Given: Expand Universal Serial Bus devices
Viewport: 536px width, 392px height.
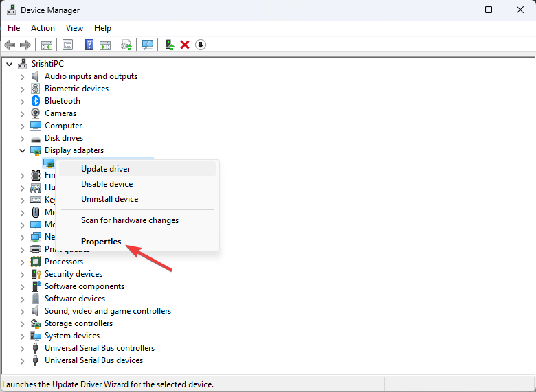Looking at the screenshot, I should (x=23, y=360).
